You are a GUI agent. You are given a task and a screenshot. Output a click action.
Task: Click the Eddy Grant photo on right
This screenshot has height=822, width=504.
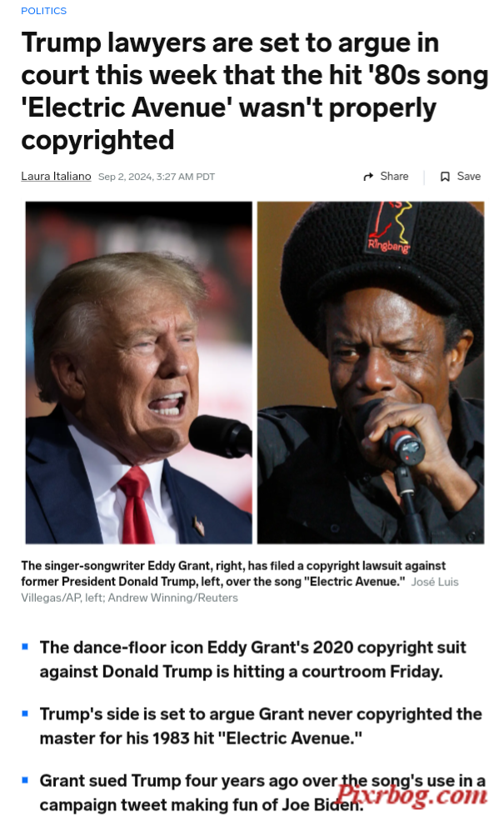tap(371, 372)
